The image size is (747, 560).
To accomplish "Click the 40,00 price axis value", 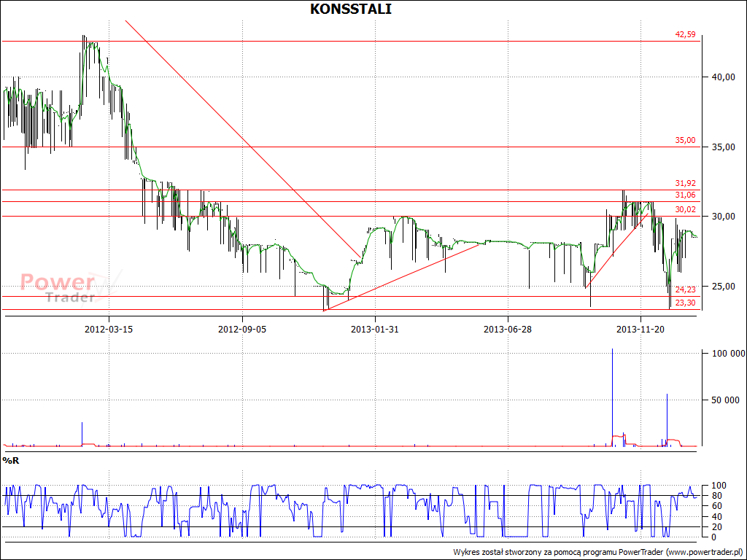I will point(723,77).
